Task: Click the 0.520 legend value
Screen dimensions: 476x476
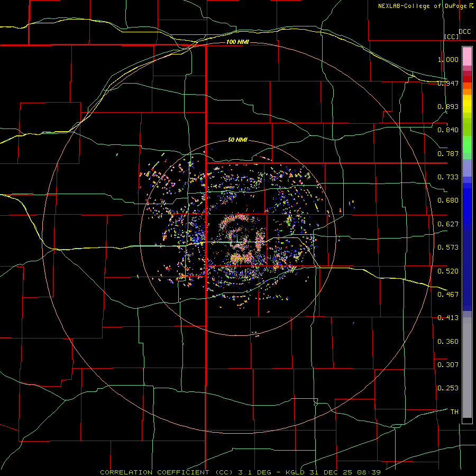Action: (448, 271)
